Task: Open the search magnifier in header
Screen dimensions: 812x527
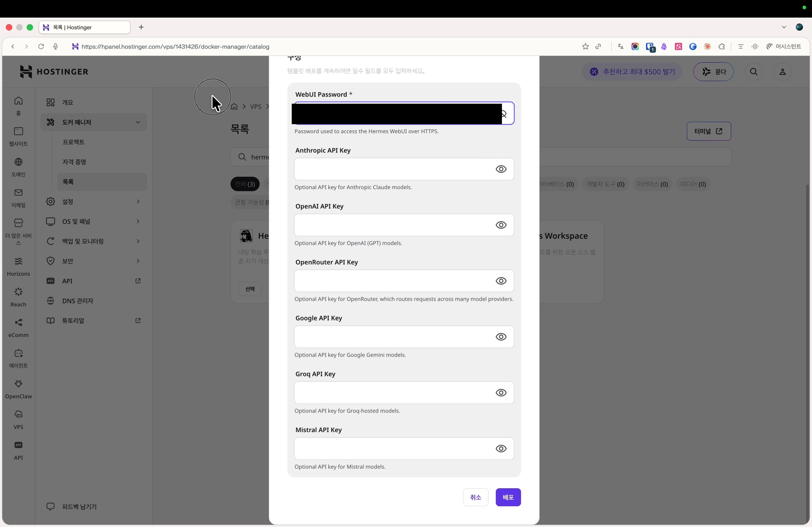Action: click(x=754, y=71)
